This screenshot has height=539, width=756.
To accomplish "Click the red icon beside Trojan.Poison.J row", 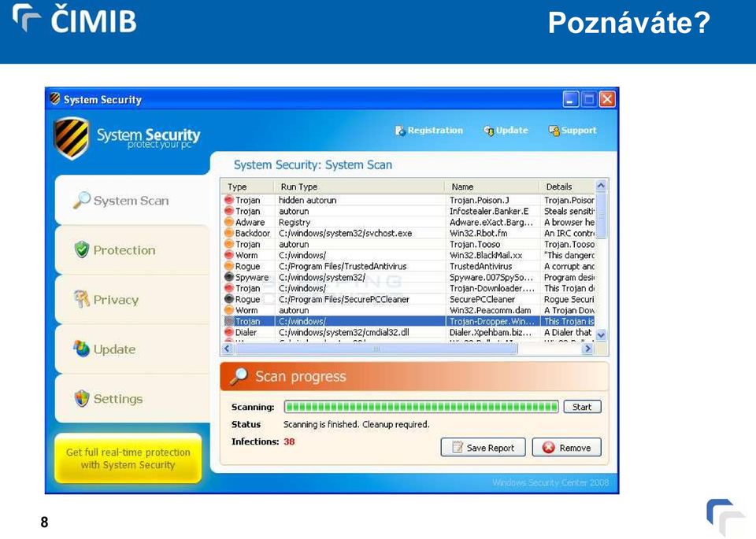I will 229,199.
